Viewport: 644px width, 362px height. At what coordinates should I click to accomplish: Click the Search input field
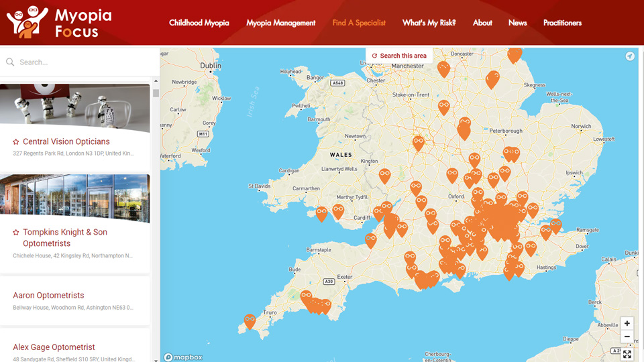click(80, 62)
